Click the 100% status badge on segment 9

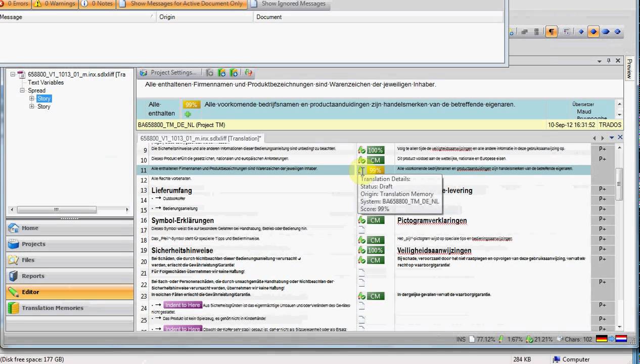[375, 150]
